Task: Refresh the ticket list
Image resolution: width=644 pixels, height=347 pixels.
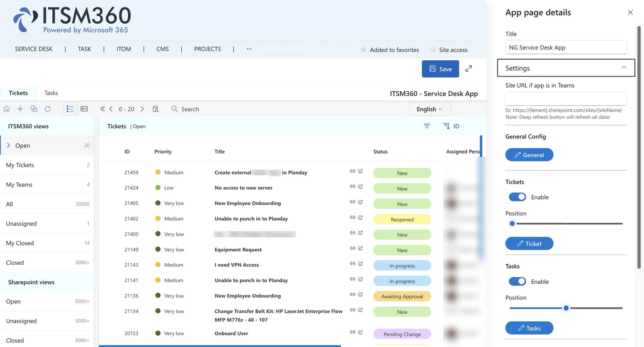Action: coord(47,109)
